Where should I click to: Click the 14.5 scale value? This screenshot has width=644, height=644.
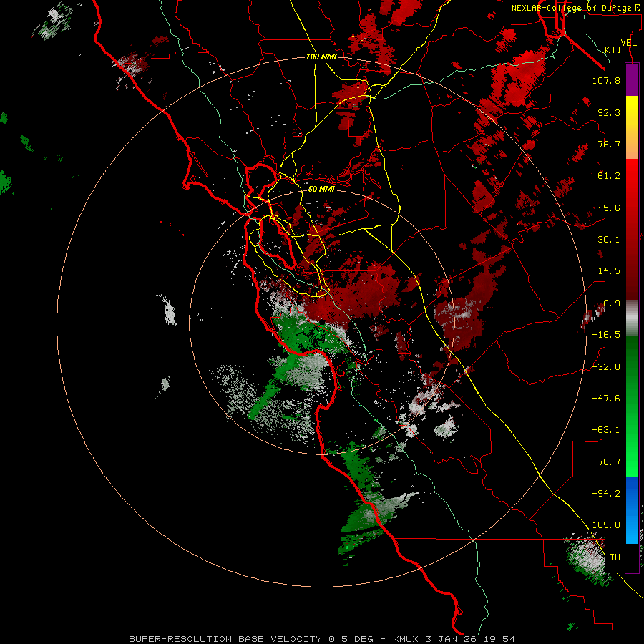pyautogui.click(x=609, y=271)
